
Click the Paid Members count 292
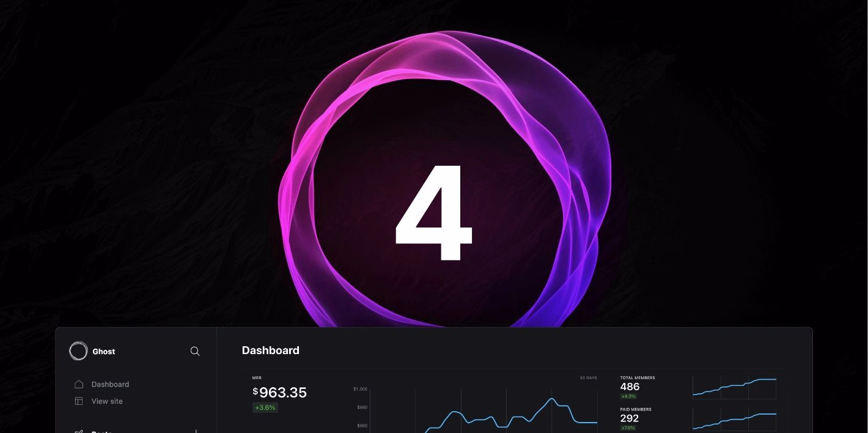click(x=630, y=418)
